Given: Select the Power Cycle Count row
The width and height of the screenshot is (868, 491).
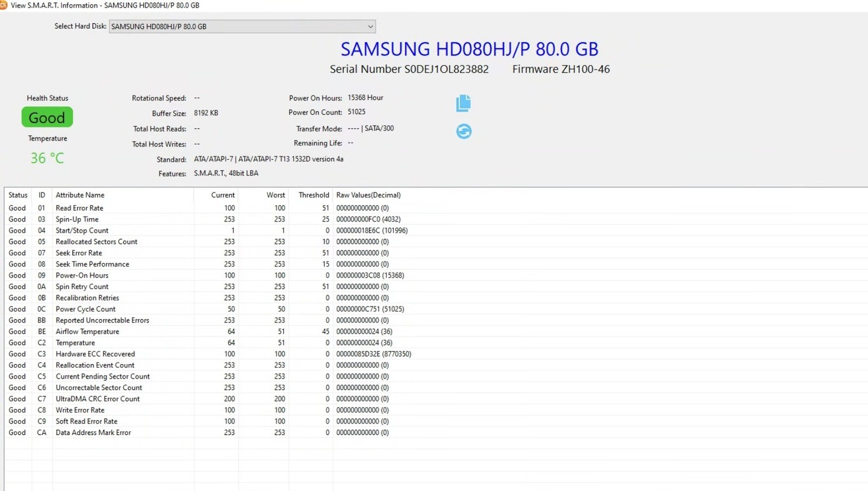Looking at the screenshot, I should pyautogui.click(x=436, y=309).
